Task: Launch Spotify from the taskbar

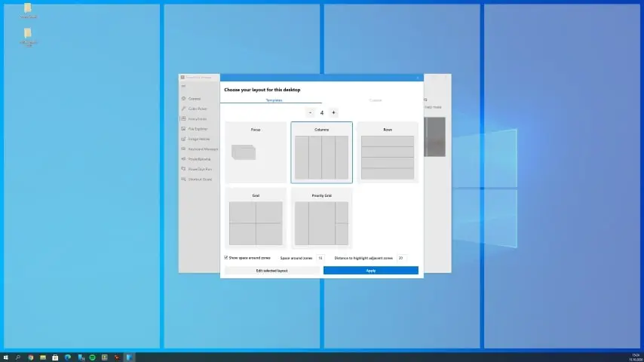Action: (92, 357)
